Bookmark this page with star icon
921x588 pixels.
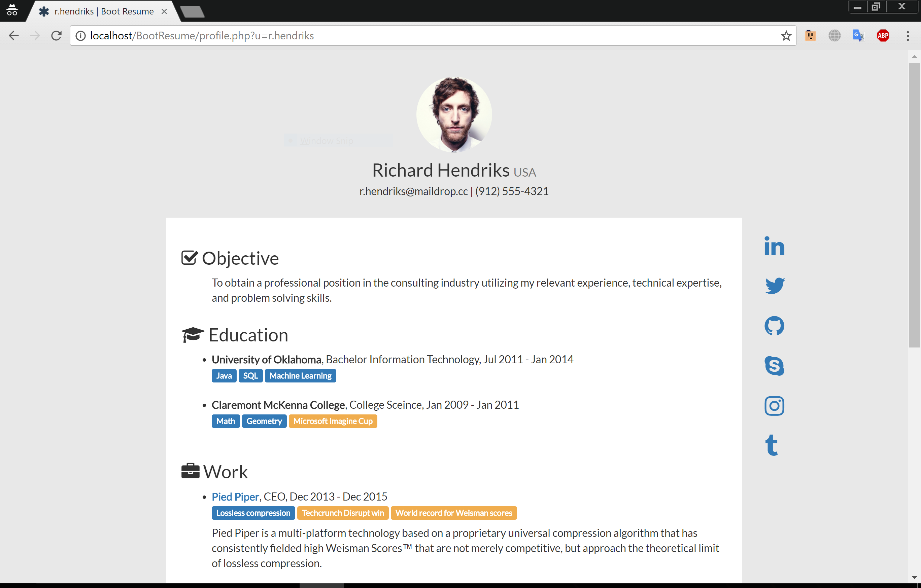786,36
